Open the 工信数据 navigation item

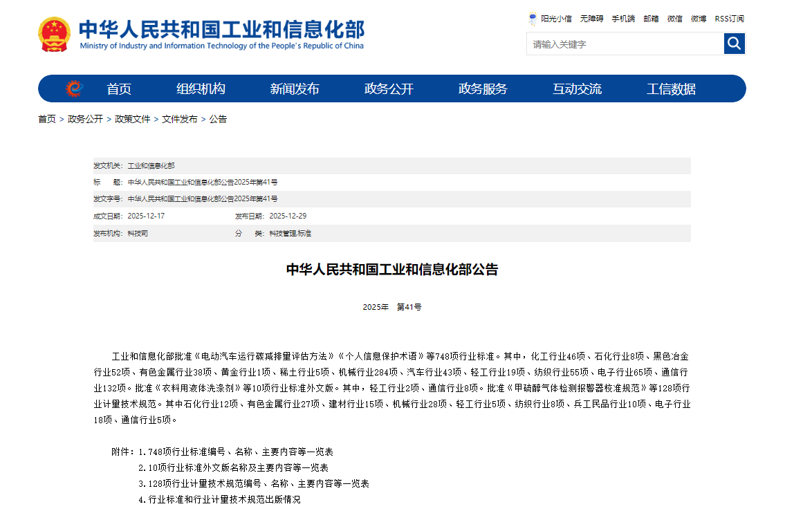[671, 89]
